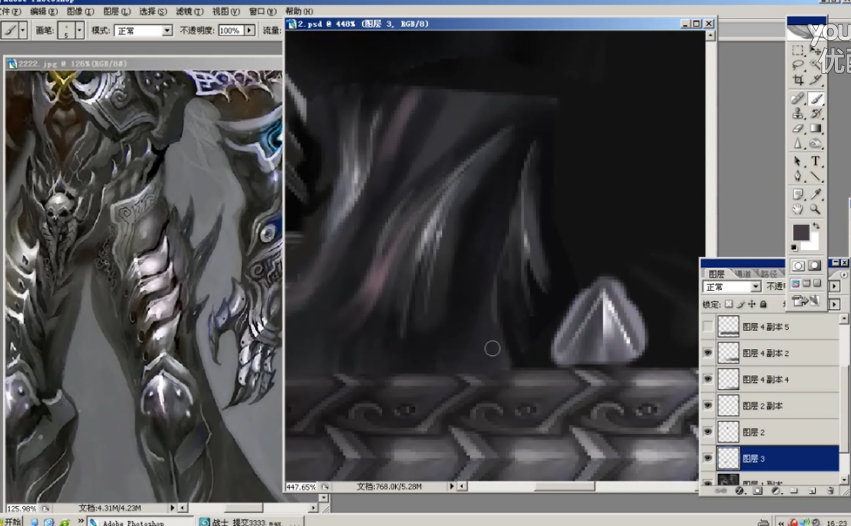
Task: Select the Line shape tool
Action: tap(815, 176)
